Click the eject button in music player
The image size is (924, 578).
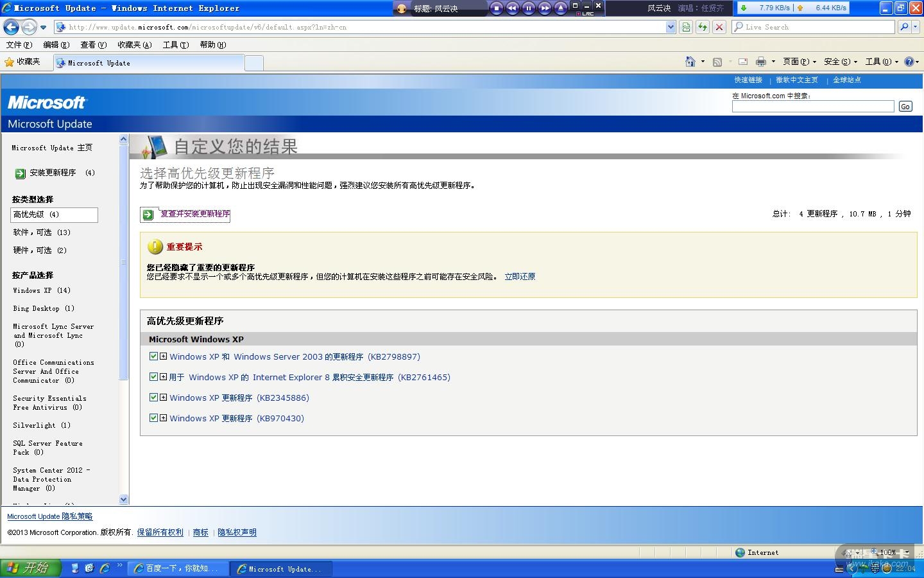560,8
